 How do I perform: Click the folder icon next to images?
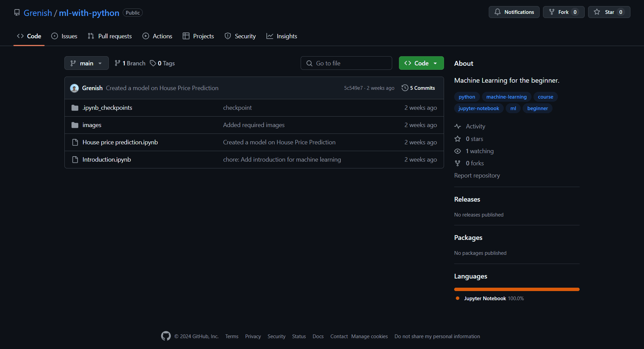tap(75, 125)
